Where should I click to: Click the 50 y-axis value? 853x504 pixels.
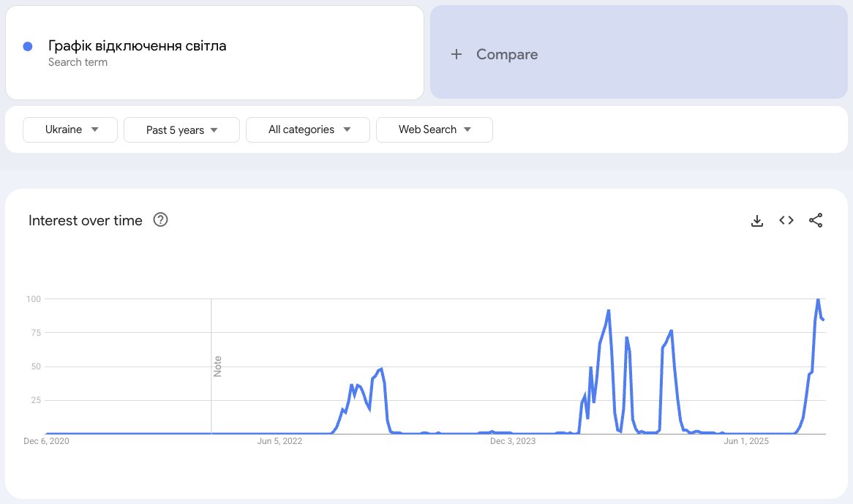[36, 366]
